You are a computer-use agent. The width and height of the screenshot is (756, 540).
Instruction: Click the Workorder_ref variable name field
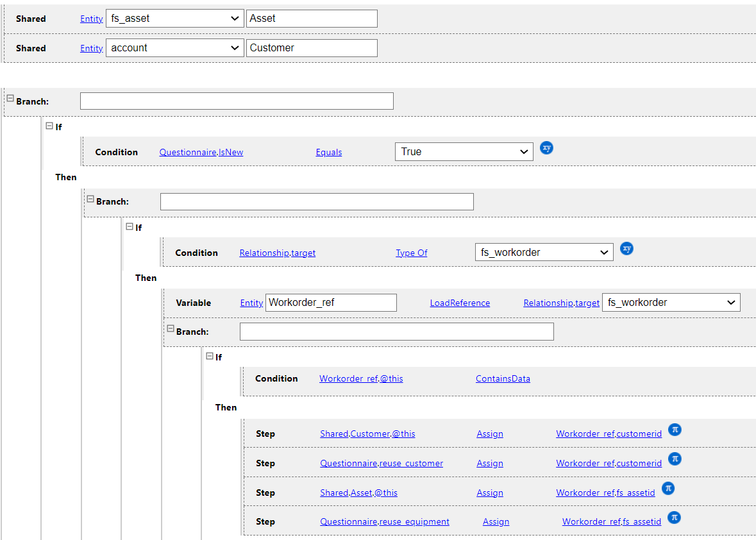(331, 303)
